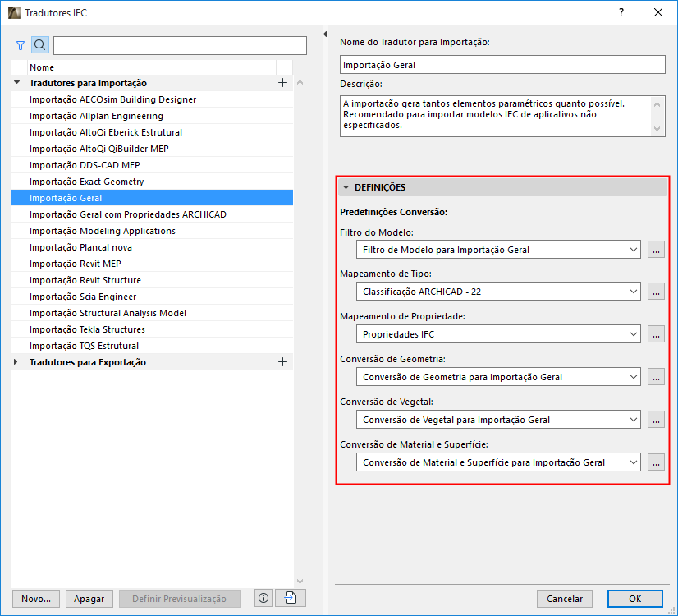Add new import translator with plus icon
This screenshot has height=616, width=678.
(x=282, y=83)
